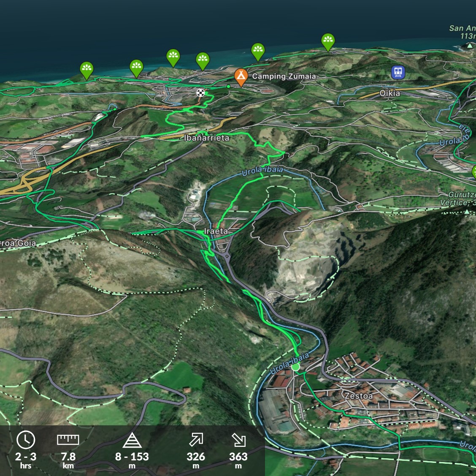This screenshot has width=476, height=476.
Task: Click the clock duration icon in the stats bar
Action: coord(26,440)
